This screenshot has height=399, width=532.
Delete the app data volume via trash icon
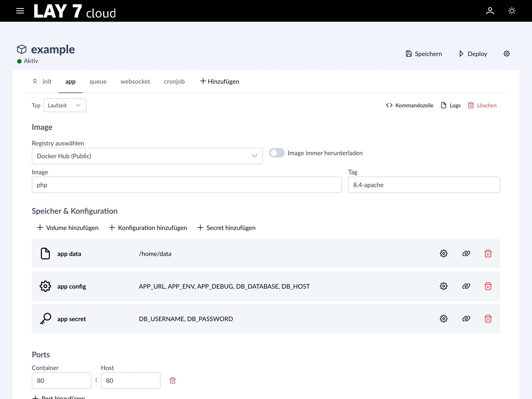coord(488,253)
